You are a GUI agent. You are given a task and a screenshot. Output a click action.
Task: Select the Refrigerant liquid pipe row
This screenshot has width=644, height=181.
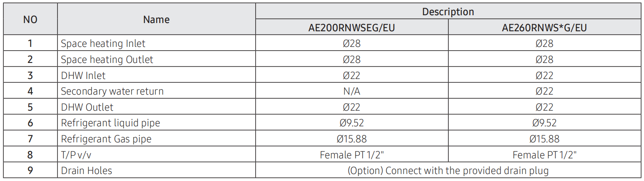coord(322,123)
